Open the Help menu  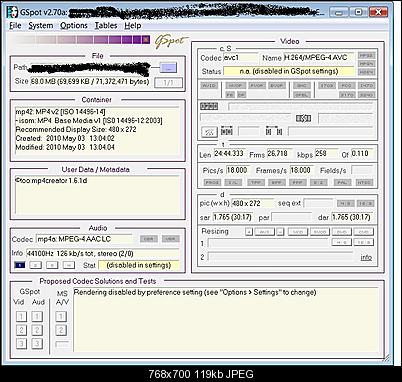(x=133, y=26)
